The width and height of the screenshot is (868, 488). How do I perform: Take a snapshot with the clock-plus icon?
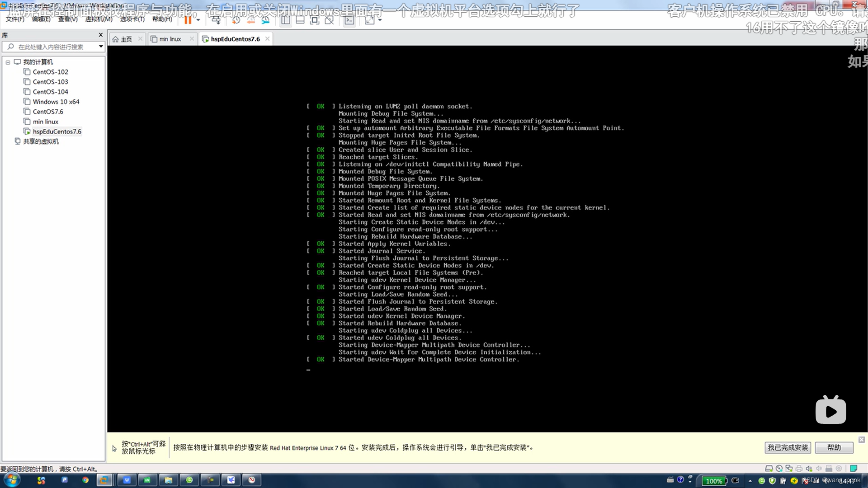pos(236,20)
